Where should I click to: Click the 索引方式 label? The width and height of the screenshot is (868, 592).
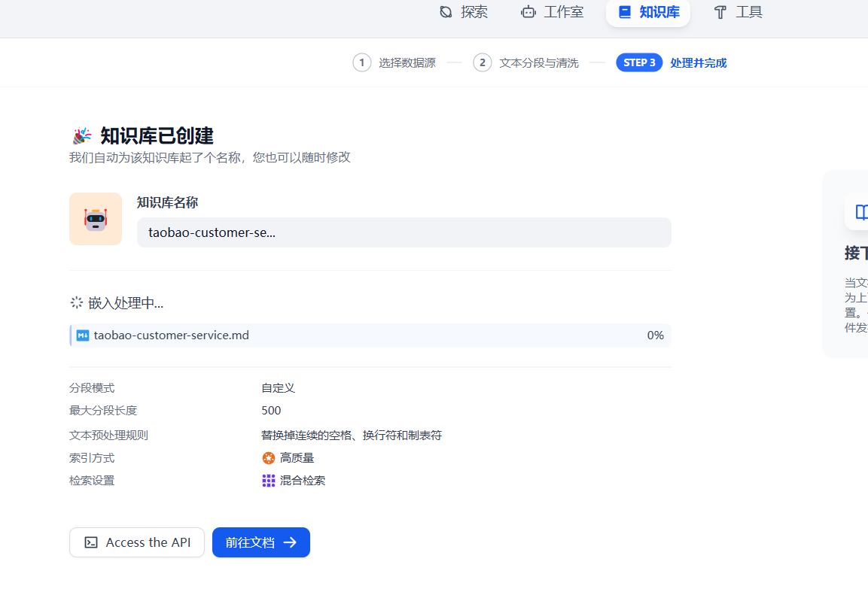pos(92,458)
